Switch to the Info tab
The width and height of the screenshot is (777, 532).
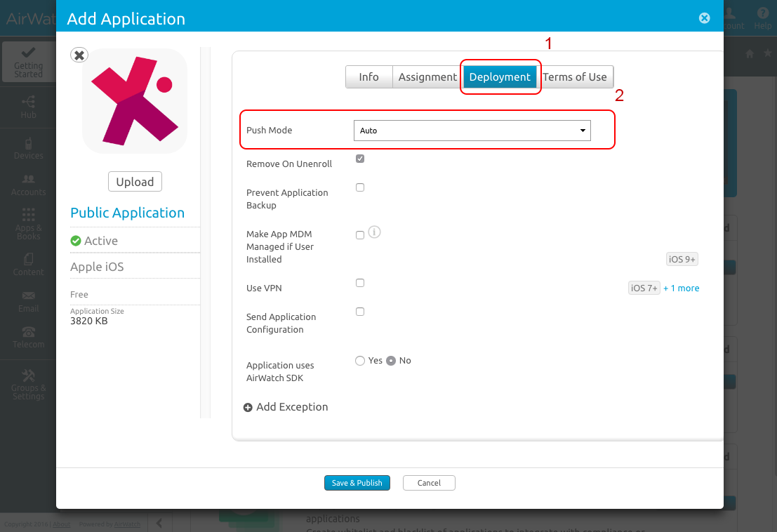pyautogui.click(x=368, y=77)
